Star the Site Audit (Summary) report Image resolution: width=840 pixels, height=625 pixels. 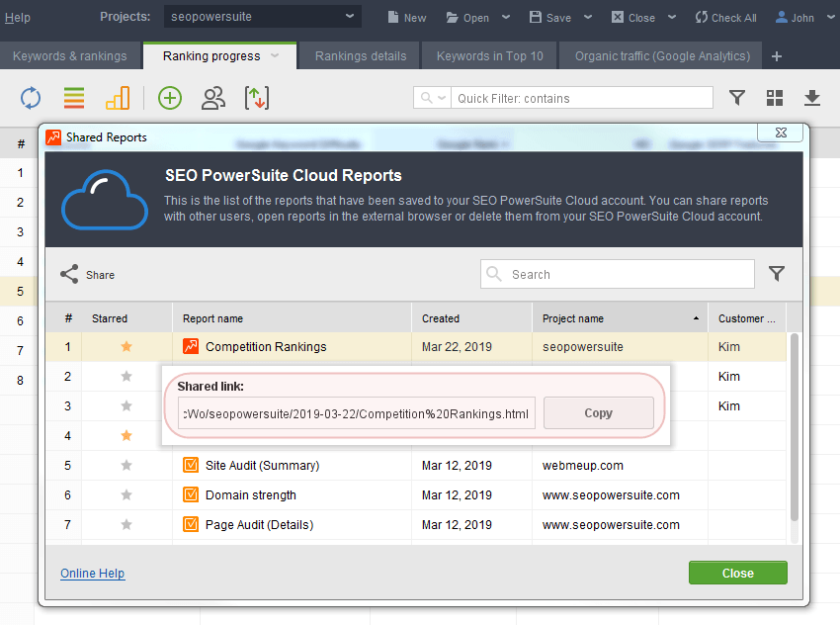pos(126,465)
